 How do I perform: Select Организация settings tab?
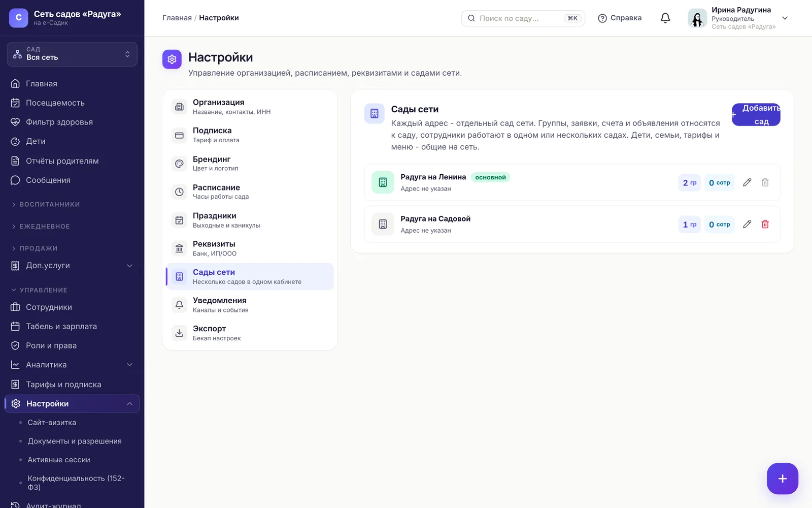coord(250,107)
